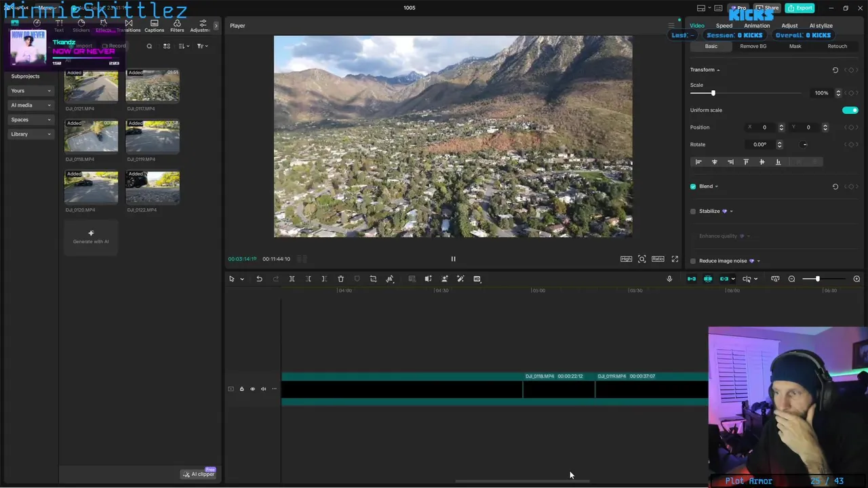Screen dimensions: 868x488
Task: Toggle Uniform scale switch
Action: 850,110
